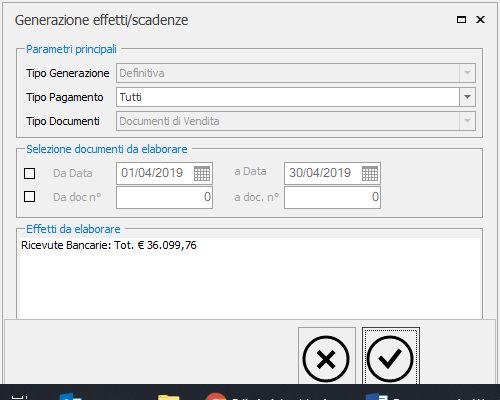Open File Explorer from the taskbar
Viewport: 500px width, 400px height.
pyautogui.click(x=169, y=397)
